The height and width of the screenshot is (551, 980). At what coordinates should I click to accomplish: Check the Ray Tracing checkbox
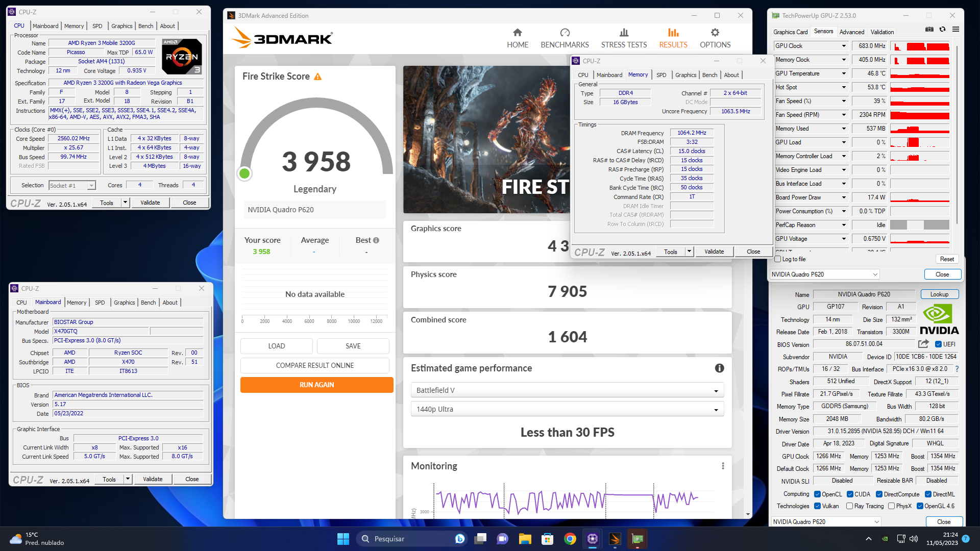849,506
